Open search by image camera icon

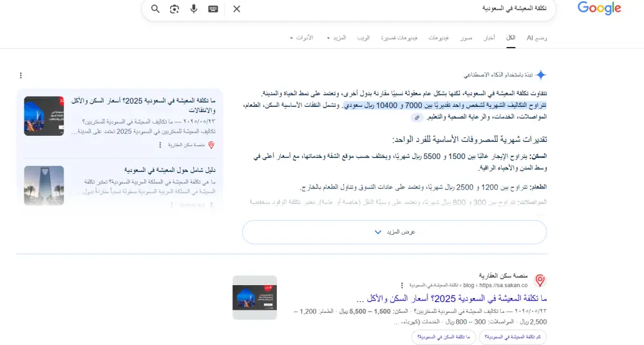[x=175, y=8]
